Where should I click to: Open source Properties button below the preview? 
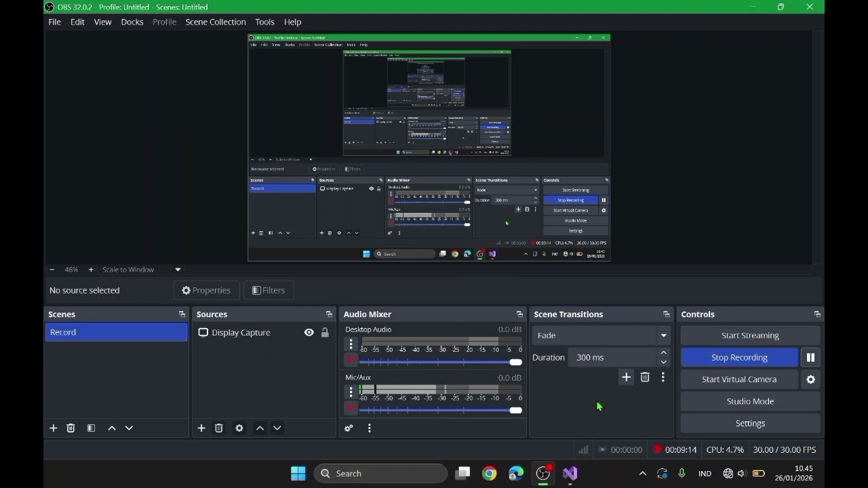click(207, 291)
